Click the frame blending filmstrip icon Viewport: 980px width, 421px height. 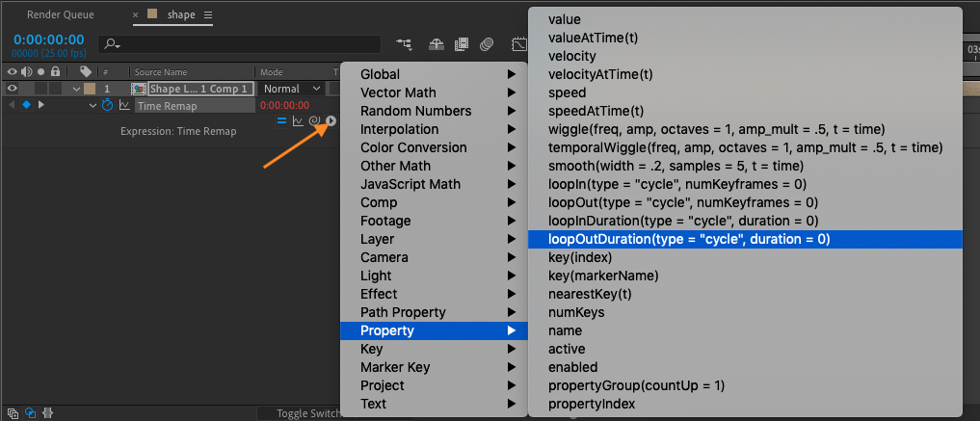[x=462, y=44]
